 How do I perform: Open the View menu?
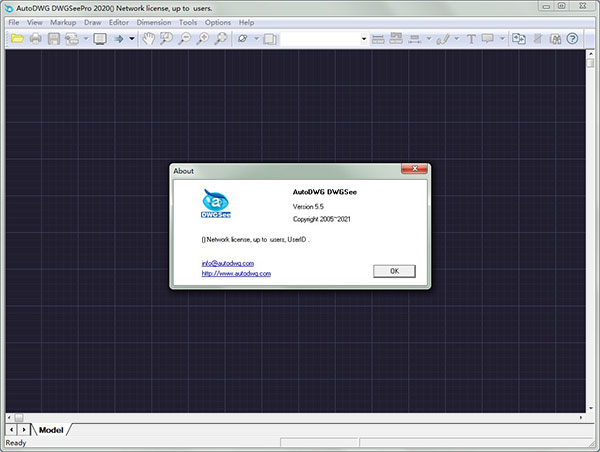(x=35, y=22)
